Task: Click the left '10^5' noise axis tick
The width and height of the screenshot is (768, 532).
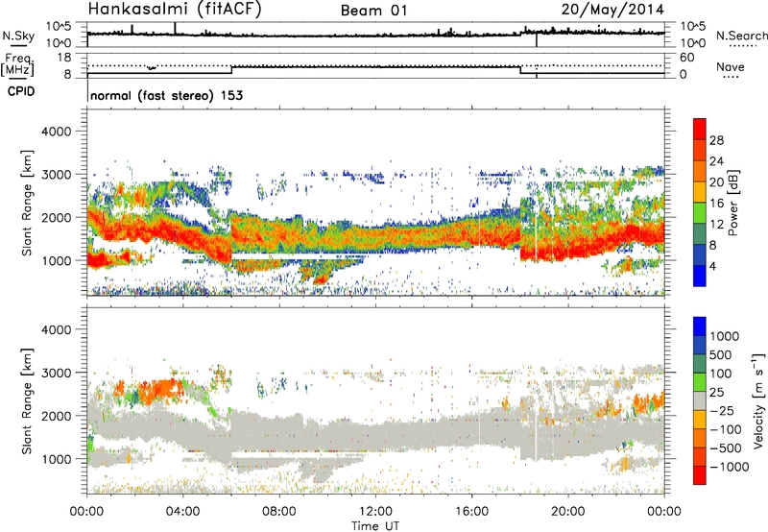Action: coord(59,26)
